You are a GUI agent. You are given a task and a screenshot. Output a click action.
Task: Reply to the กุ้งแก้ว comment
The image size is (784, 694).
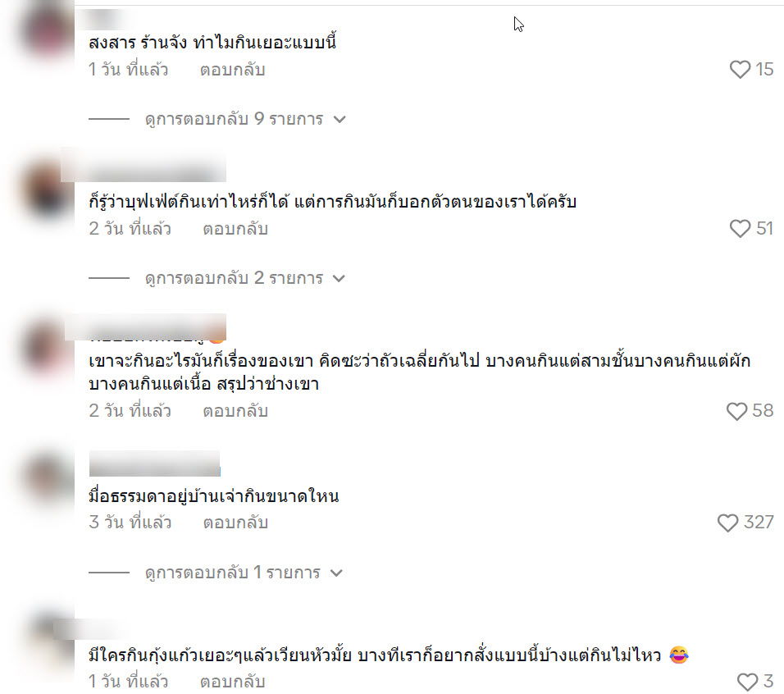pos(233,682)
